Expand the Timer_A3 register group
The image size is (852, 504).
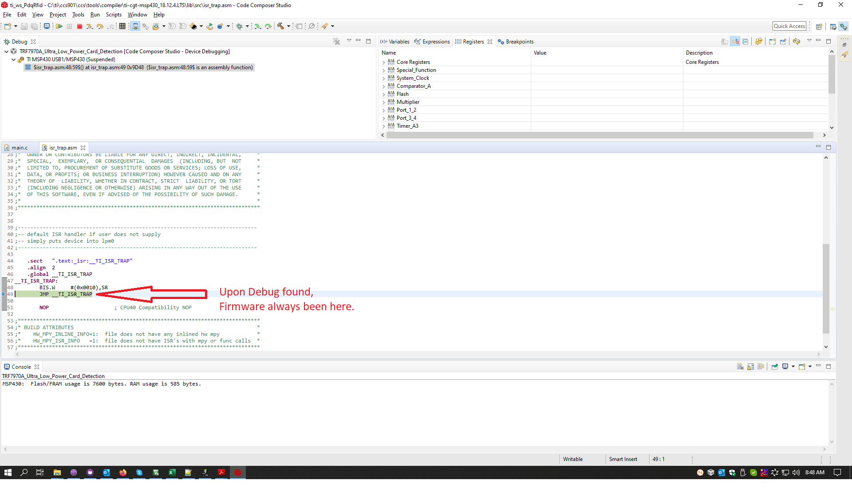click(x=384, y=126)
